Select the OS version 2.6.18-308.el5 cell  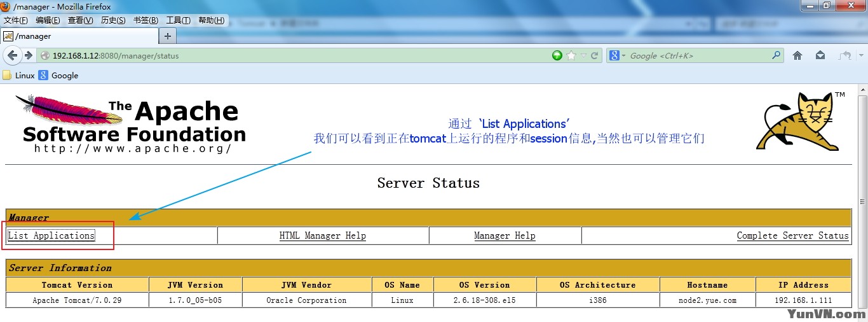[485, 300]
